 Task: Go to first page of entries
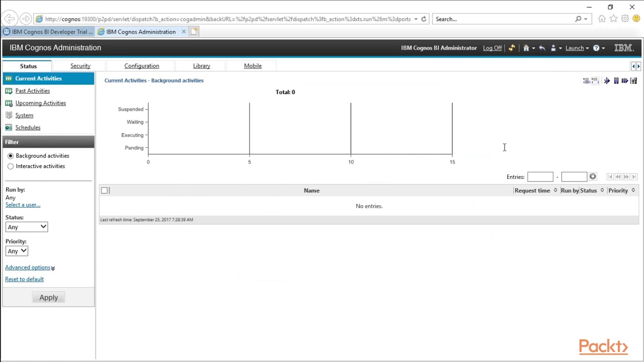610,177
